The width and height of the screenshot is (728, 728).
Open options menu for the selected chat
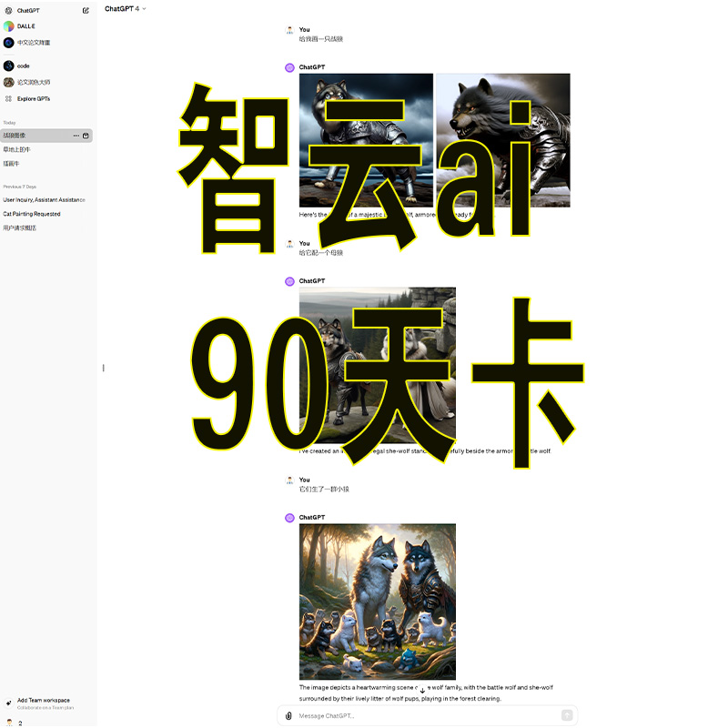click(x=76, y=136)
